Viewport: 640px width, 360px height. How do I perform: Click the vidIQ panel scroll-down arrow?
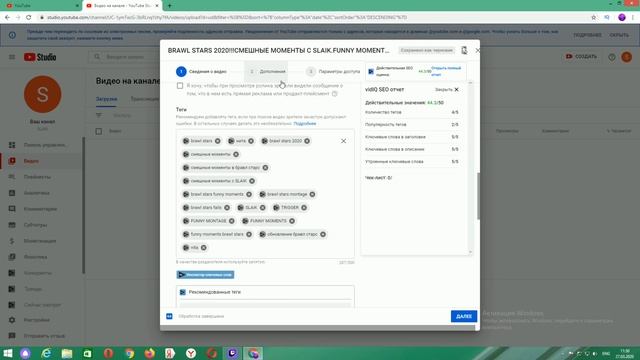click(470, 252)
